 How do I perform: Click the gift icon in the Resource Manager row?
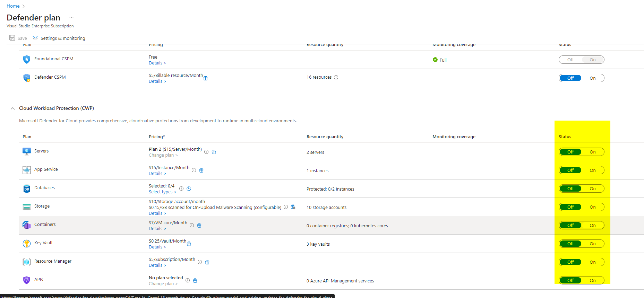coord(207,262)
